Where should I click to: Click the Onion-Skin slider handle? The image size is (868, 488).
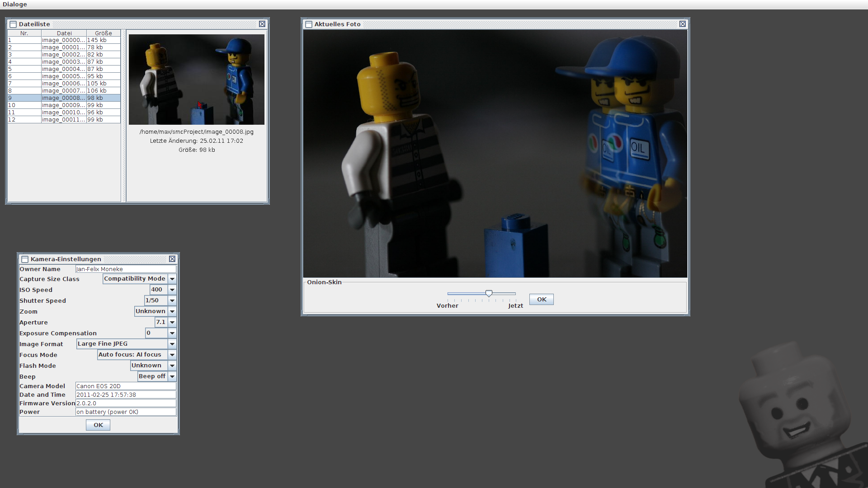coord(489,294)
